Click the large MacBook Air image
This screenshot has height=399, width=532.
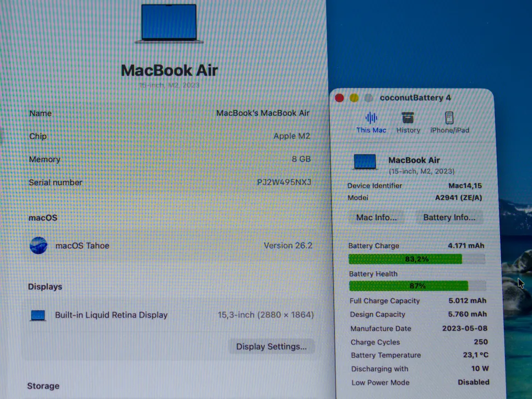(x=169, y=23)
